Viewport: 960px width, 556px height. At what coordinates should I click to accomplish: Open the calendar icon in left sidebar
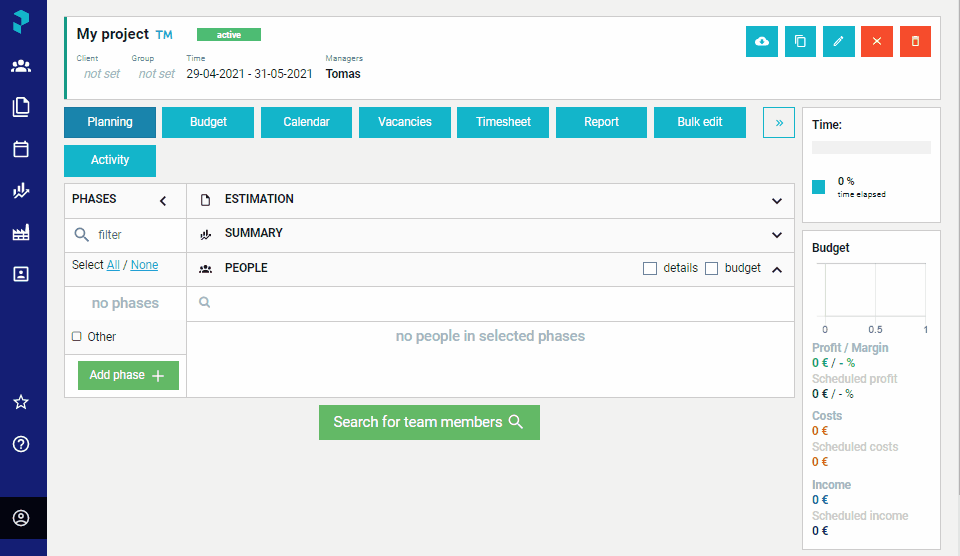21,149
